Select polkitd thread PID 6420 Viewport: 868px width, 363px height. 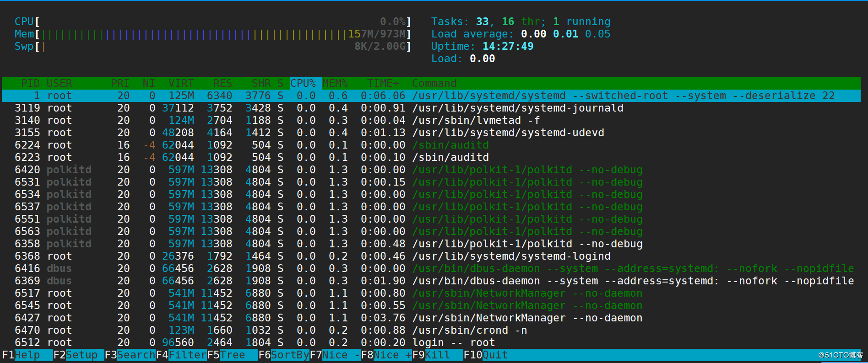[x=431, y=170]
